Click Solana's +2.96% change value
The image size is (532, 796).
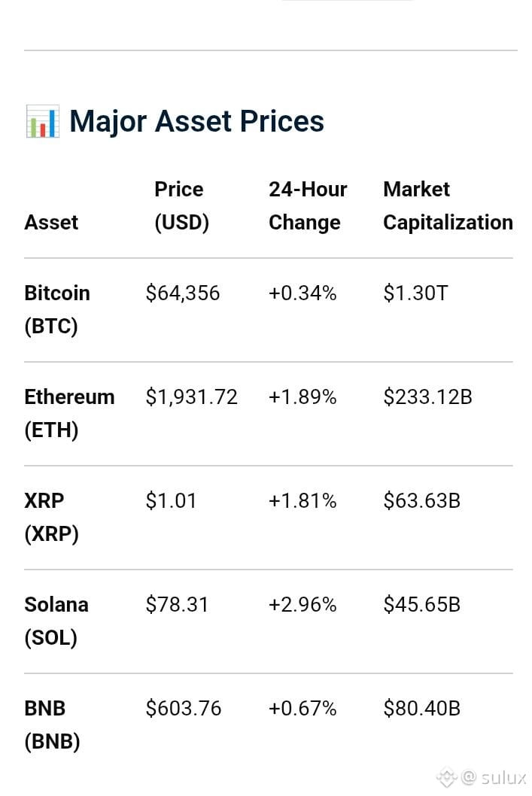pos(302,605)
